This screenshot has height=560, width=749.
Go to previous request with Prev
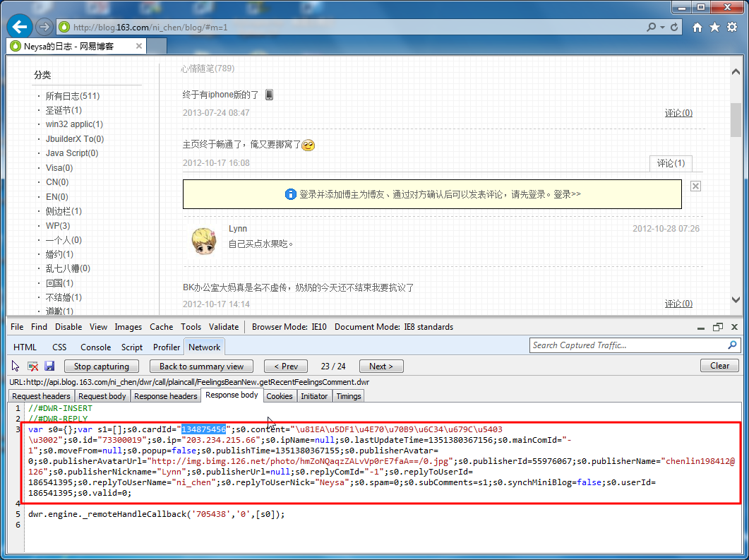[286, 366]
